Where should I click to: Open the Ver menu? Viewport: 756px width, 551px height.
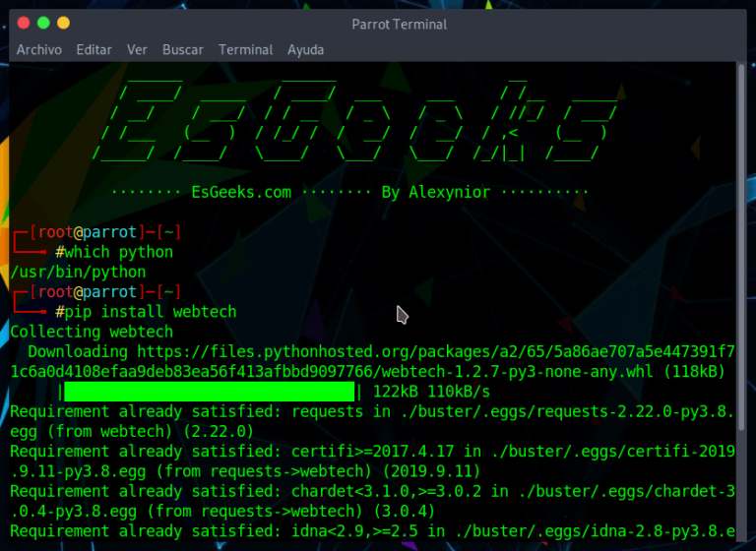tap(137, 49)
